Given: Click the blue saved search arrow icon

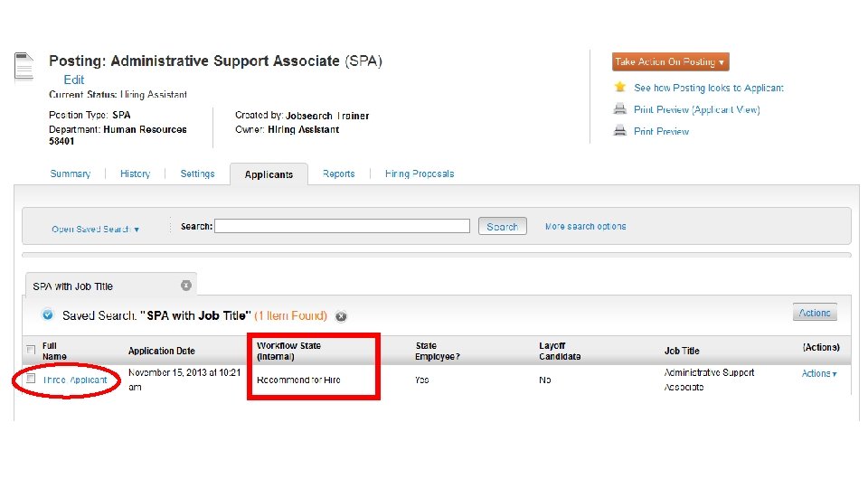Looking at the screenshot, I should (x=47, y=315).
